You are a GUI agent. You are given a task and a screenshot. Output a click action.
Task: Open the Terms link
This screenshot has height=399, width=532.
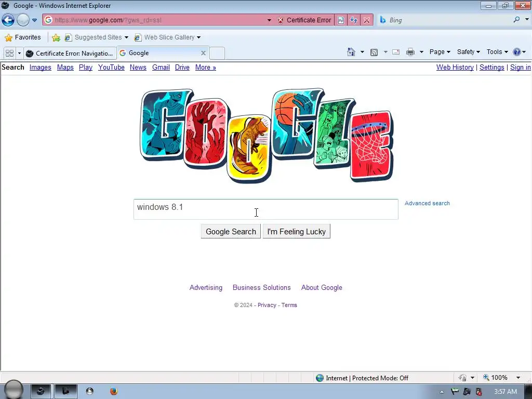[289, 305]
